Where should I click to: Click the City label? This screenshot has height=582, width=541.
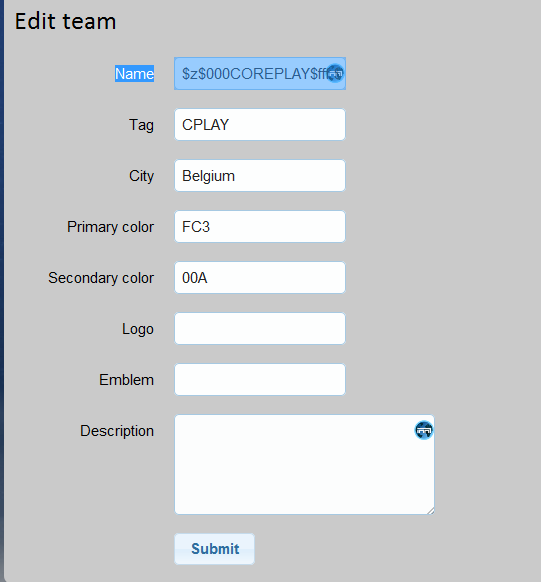click(x=141, y=176)
